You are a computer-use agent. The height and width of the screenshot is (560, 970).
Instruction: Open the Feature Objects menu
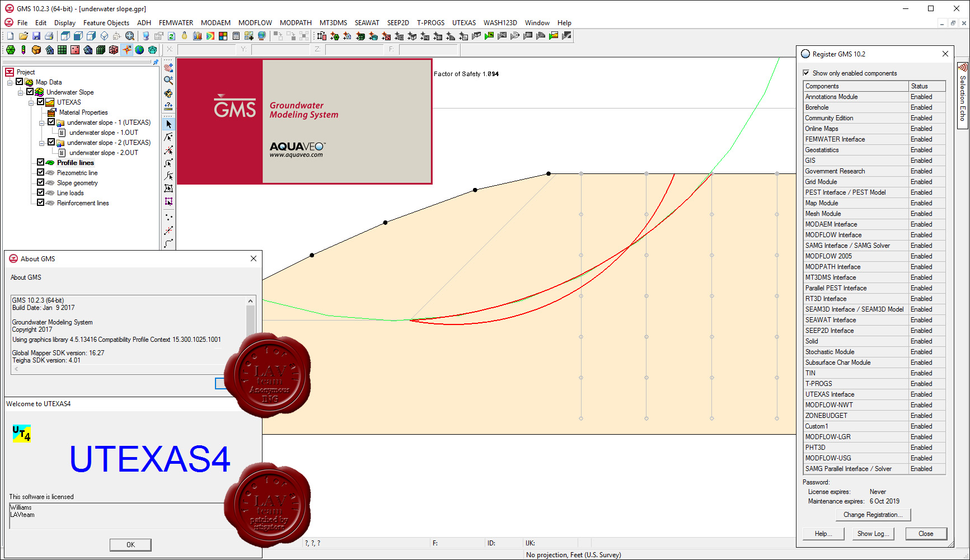(x=106, y=23)
